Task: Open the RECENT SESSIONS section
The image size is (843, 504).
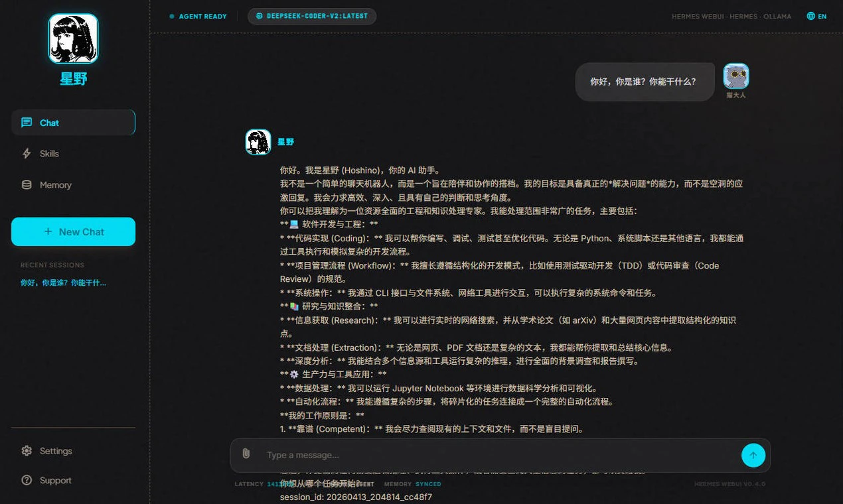Action: coord(52,265)
